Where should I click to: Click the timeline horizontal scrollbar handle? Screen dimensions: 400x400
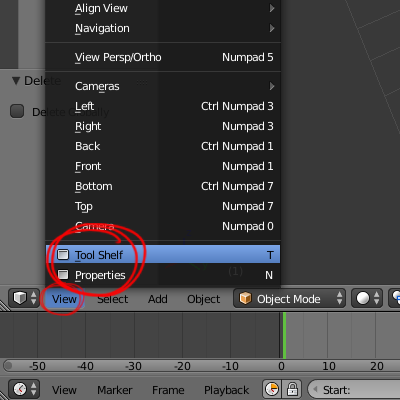click(9, 366)
